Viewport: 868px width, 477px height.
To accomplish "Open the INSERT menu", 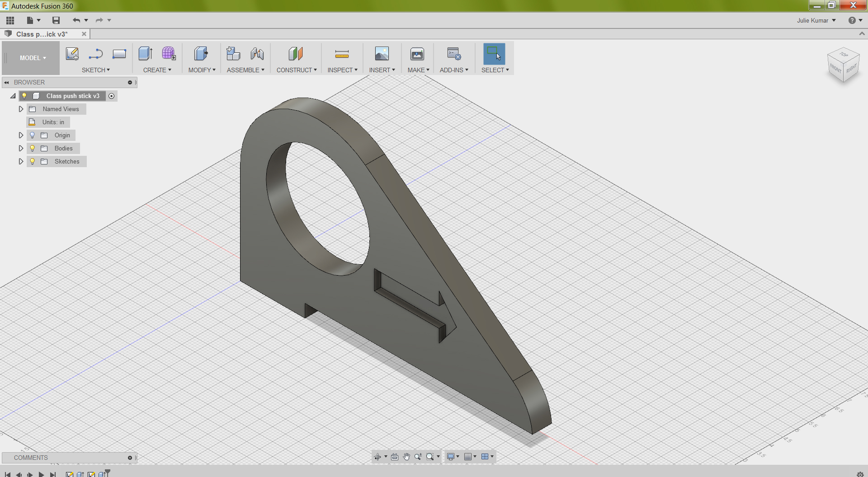I will [x=382, y=70].
